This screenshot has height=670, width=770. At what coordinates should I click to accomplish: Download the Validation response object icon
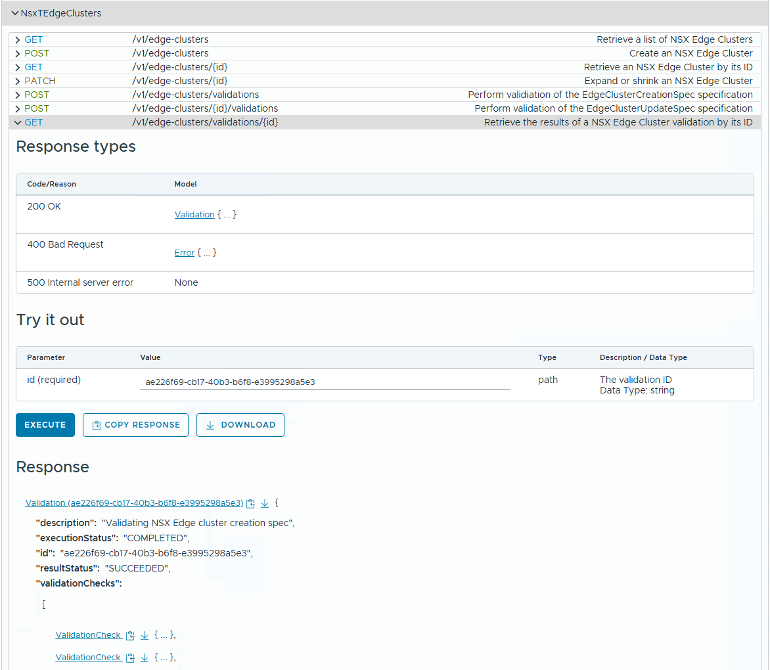(x=264, y=503)
